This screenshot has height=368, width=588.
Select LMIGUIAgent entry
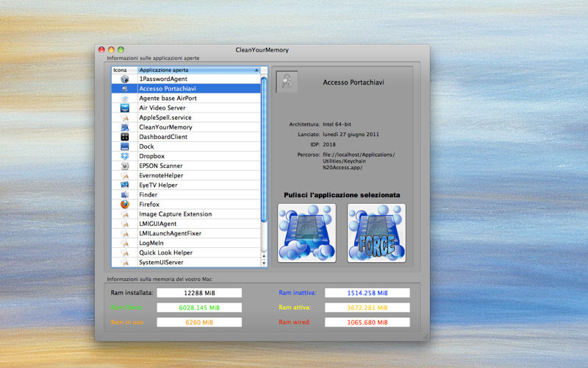coord(186,224)
